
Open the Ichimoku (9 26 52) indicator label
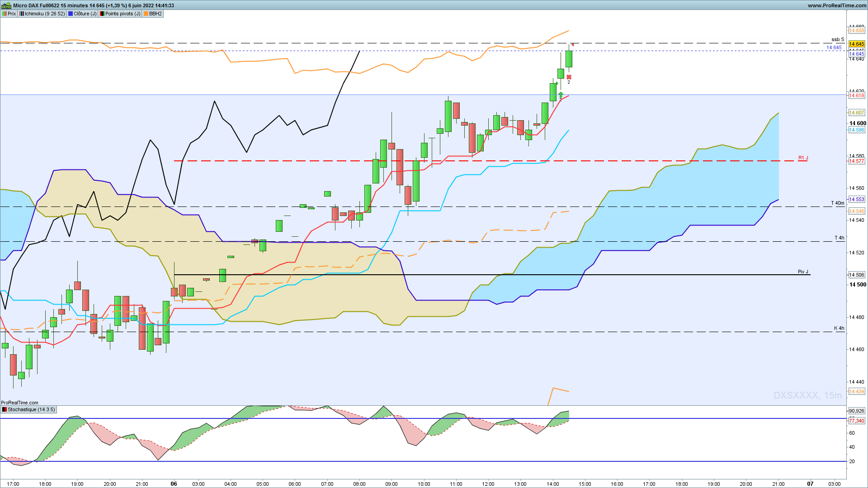(x=42, y=14)
